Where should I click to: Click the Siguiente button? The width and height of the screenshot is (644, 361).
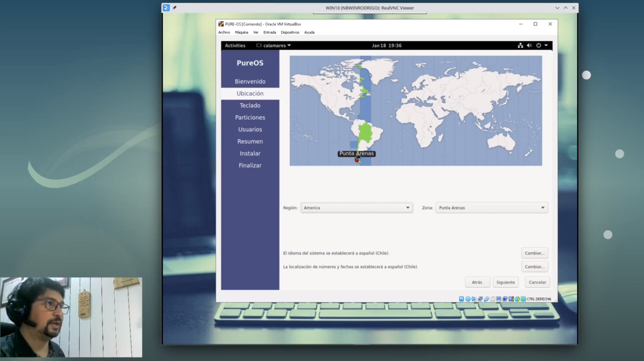505,282
